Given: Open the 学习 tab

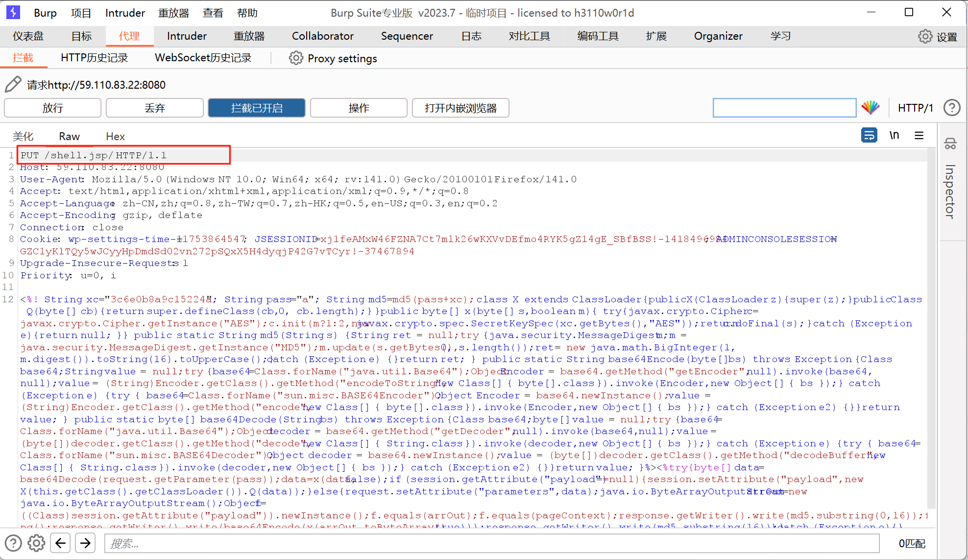Looking at the screenshot, I should (x=780, y=36).
